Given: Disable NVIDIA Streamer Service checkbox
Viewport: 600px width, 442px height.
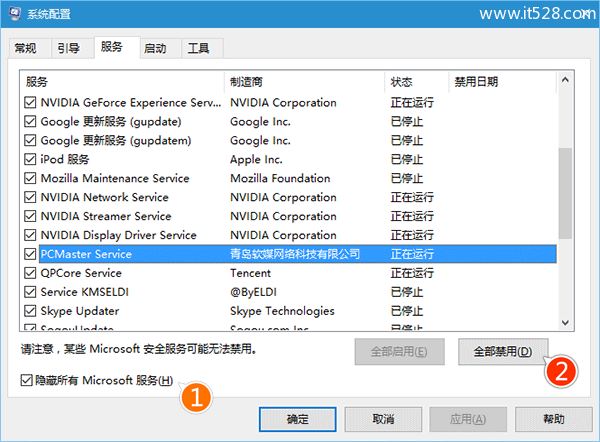Looking at the screenshot, I should (30, 216).
